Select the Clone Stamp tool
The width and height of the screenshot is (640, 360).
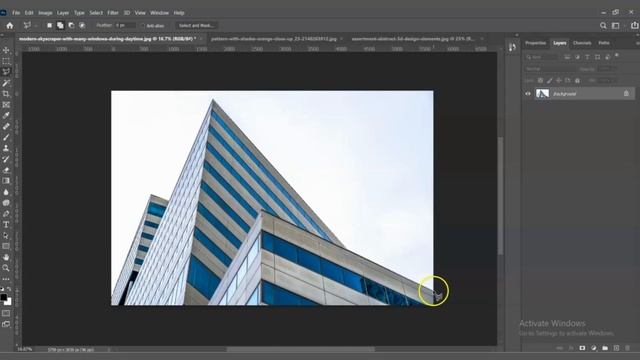click(x=6, y=148)
